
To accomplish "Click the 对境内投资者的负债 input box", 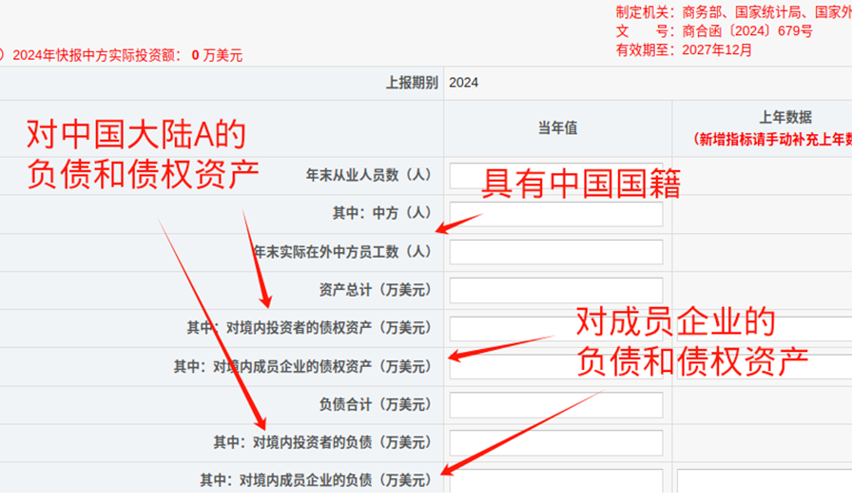I will (x=555, y=443).
